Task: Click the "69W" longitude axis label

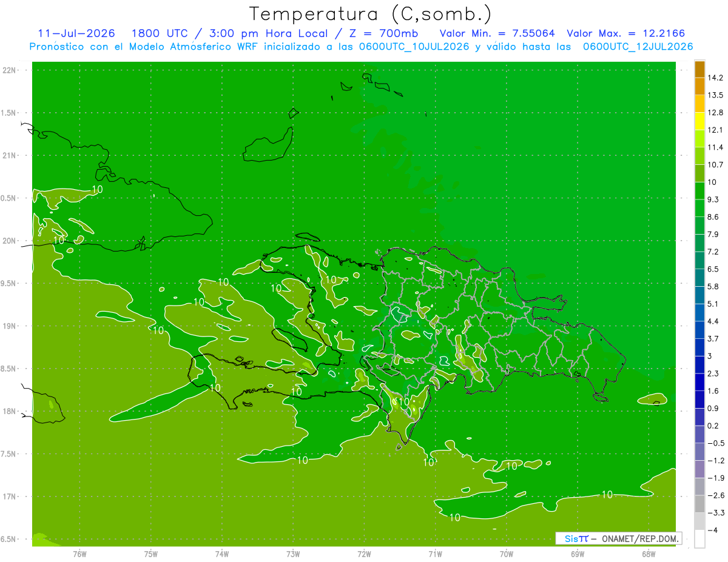Action: pyautogui.click(x=578, y=554)
